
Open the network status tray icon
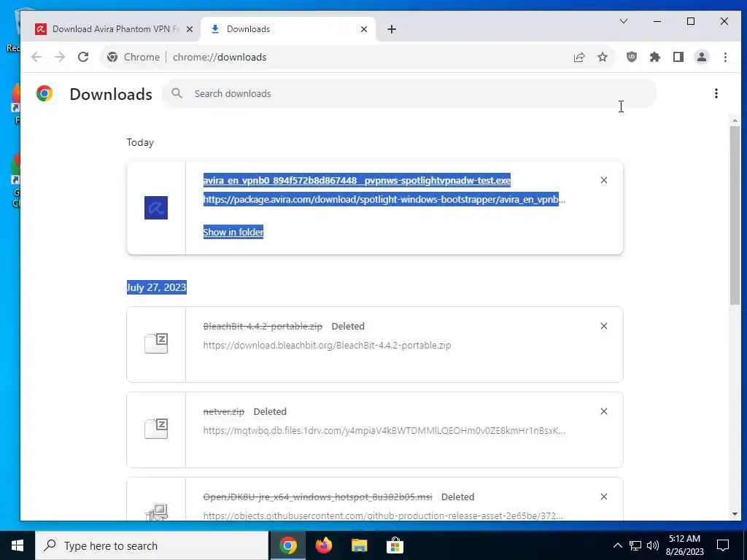coord(635,545)
